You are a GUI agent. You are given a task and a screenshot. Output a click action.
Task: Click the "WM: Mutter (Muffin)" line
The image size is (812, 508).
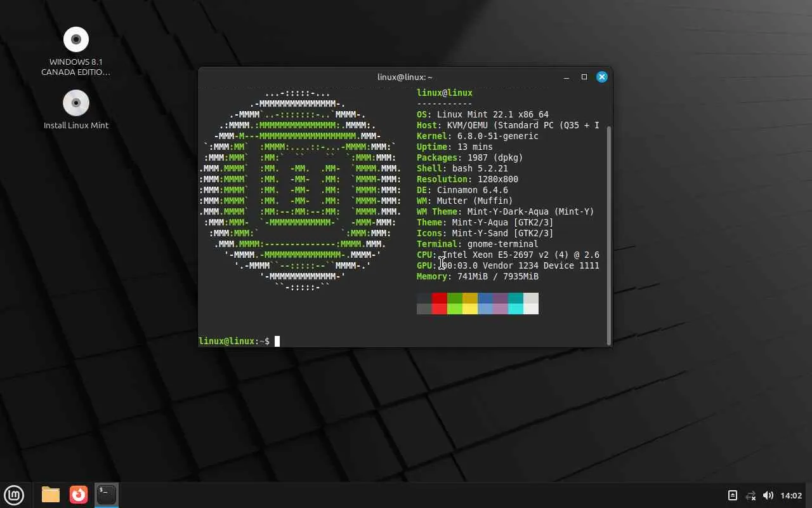[465, 201]
